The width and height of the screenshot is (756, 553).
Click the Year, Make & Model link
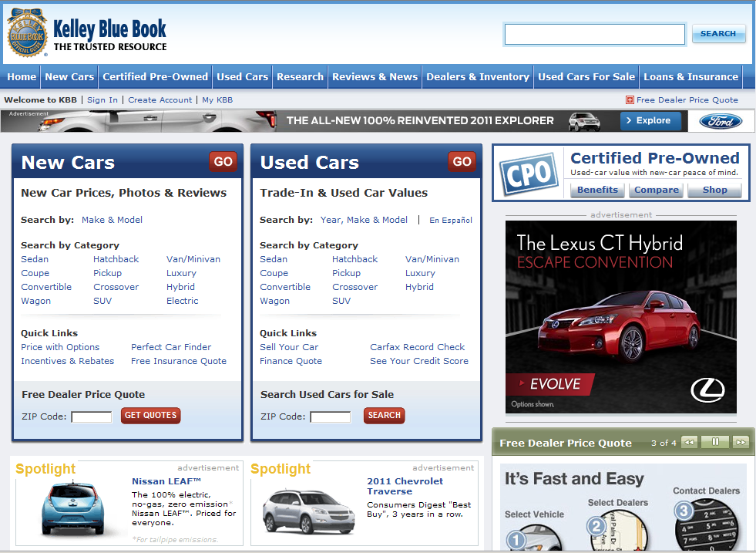coord(364,220)
